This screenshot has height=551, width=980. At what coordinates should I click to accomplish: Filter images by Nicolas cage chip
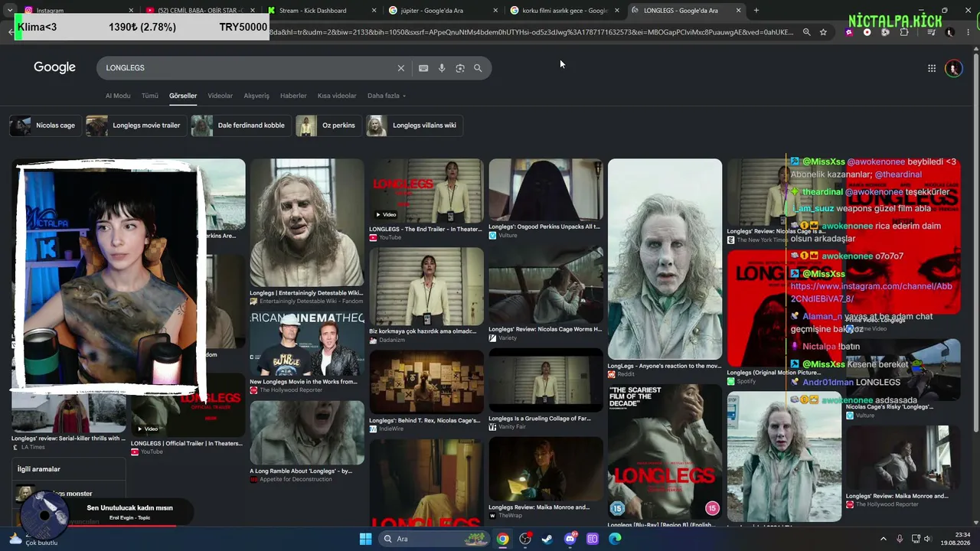point(45,126)
